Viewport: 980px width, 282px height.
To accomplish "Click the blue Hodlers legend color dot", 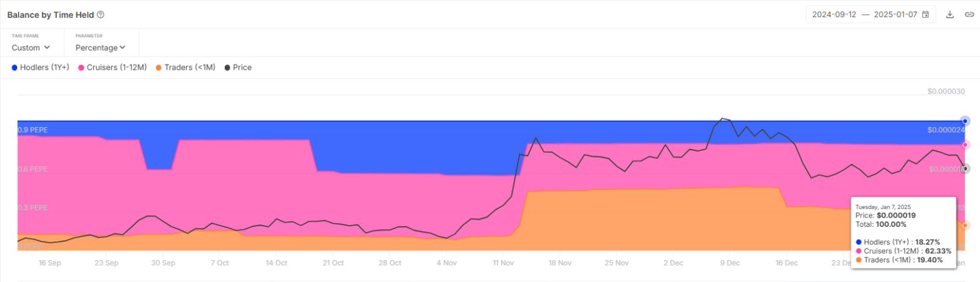I will (x=15, y=67).
